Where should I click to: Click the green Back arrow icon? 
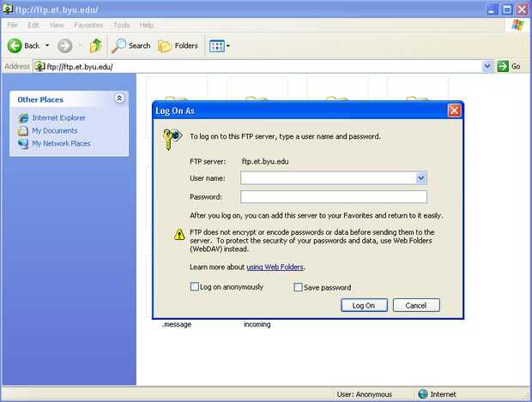pyautogui.click(x=15, y=45)
